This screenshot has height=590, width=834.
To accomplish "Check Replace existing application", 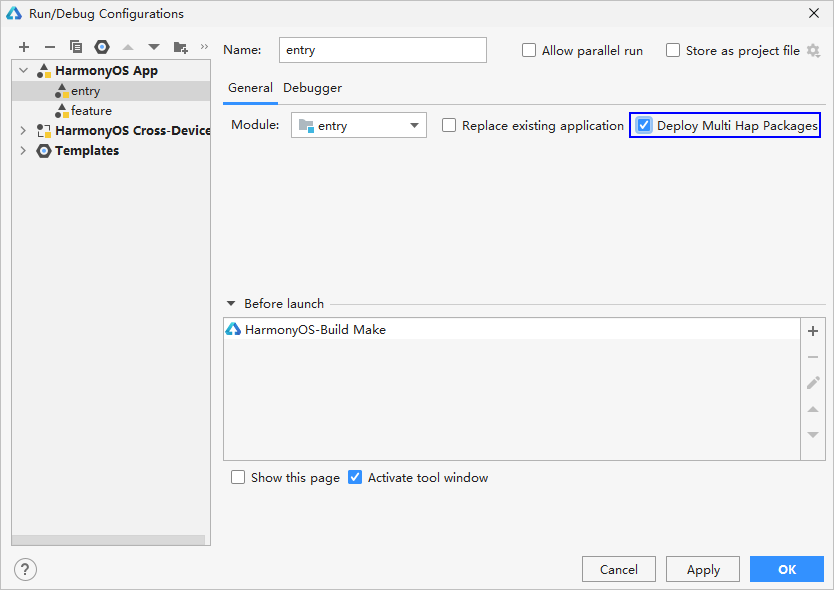I will click(x=450, y=125).
